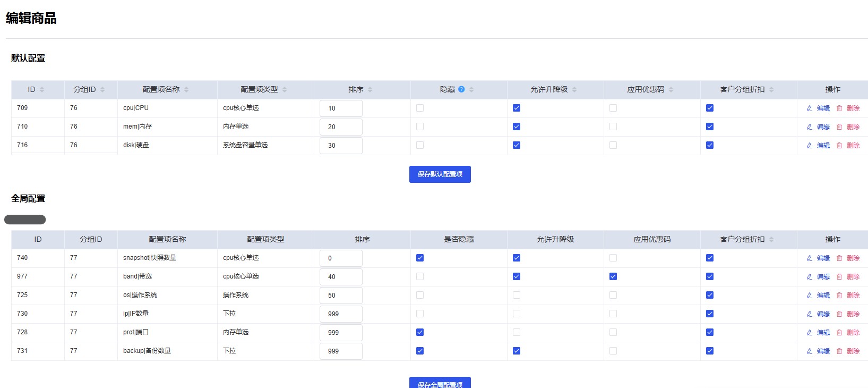
Task: Click the edit icon for disk|硬盘 row
Action: pyautogui.click(x=809, y=146)
